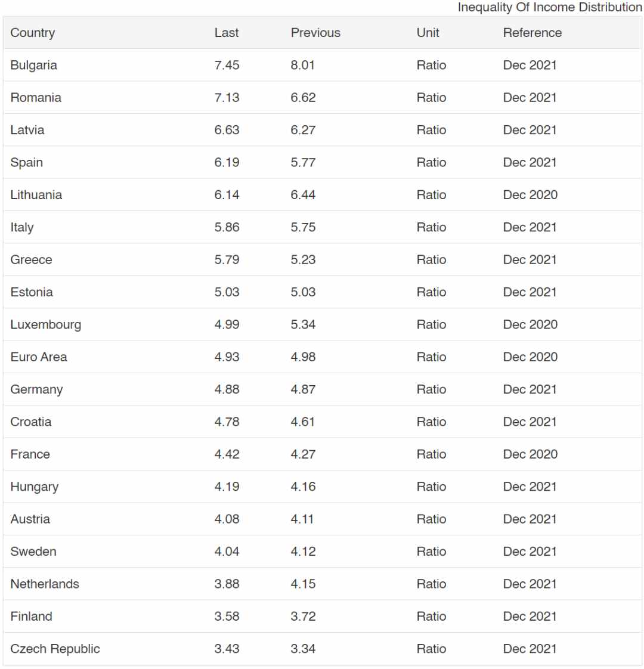Select Spain in the country list

[26, 162]
